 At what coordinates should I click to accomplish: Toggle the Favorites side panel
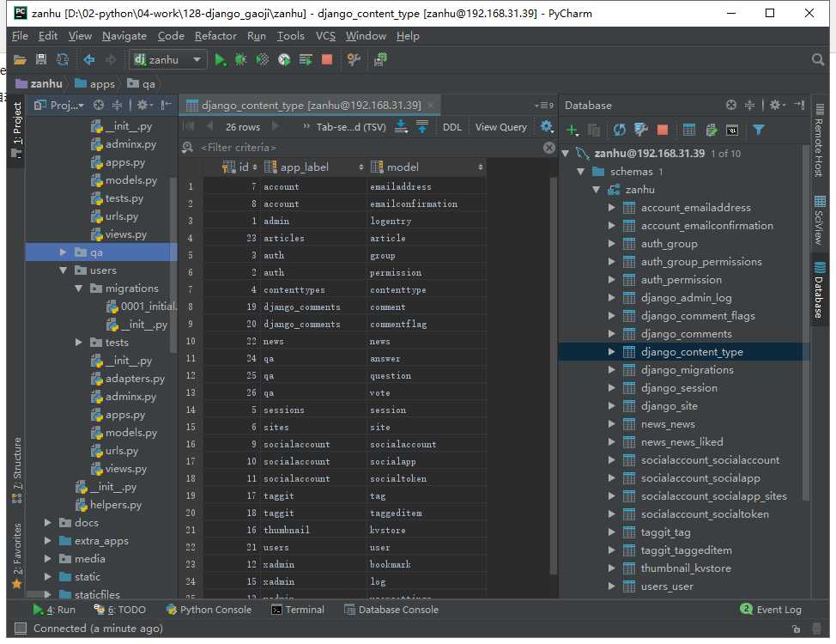pos(16,556)
